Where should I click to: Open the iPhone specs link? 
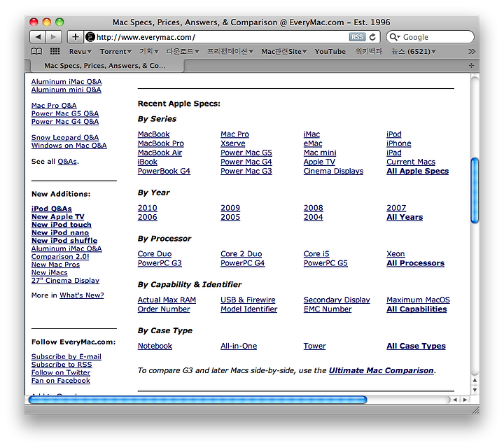click(398, 143)
